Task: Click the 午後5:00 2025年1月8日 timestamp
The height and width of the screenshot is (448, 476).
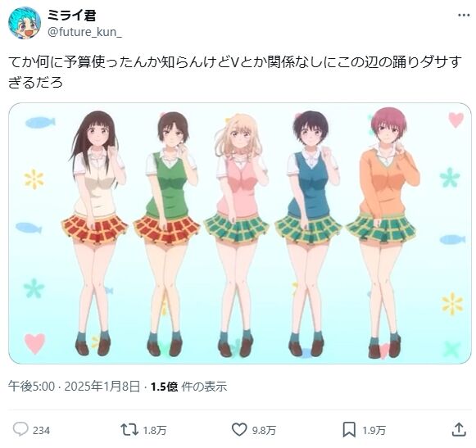Action: tap(74, 387)
